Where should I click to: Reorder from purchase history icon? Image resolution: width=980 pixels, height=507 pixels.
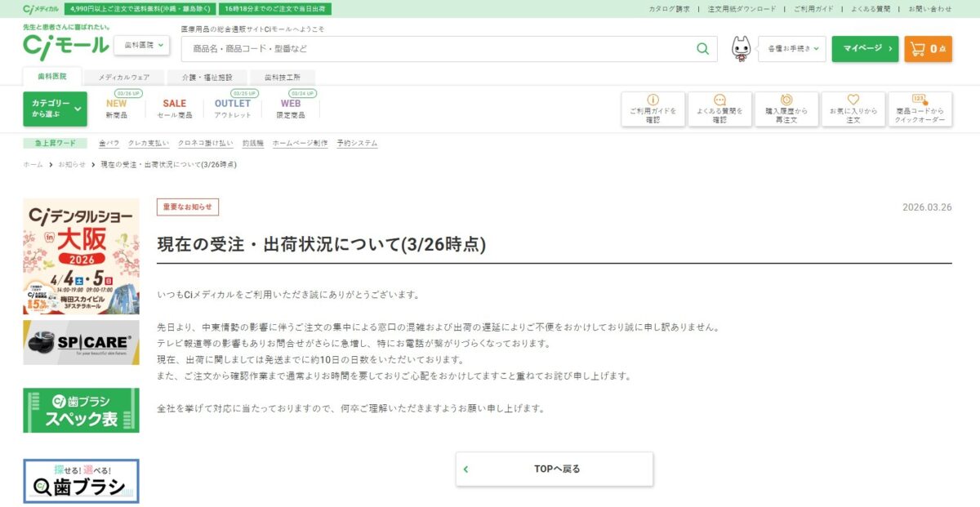point(786,109)
